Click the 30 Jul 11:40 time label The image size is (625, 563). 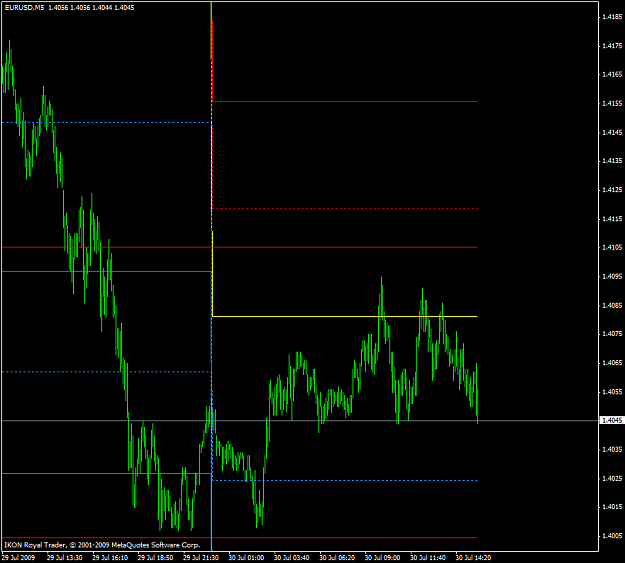(428, 557)
